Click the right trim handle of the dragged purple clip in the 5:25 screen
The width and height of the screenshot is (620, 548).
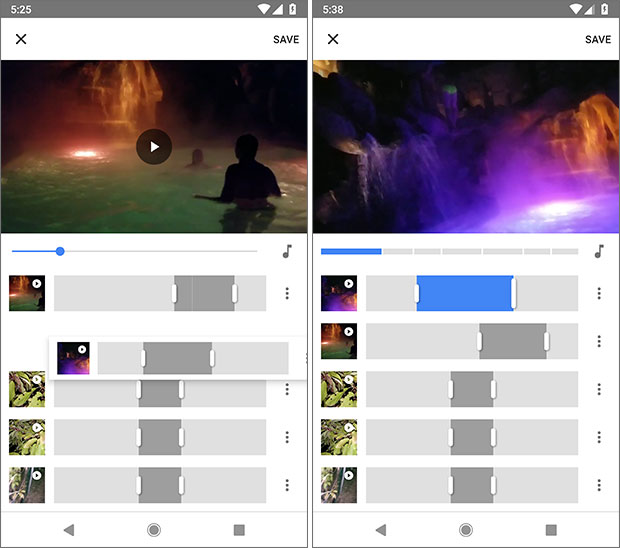click(x=212, y=358)
